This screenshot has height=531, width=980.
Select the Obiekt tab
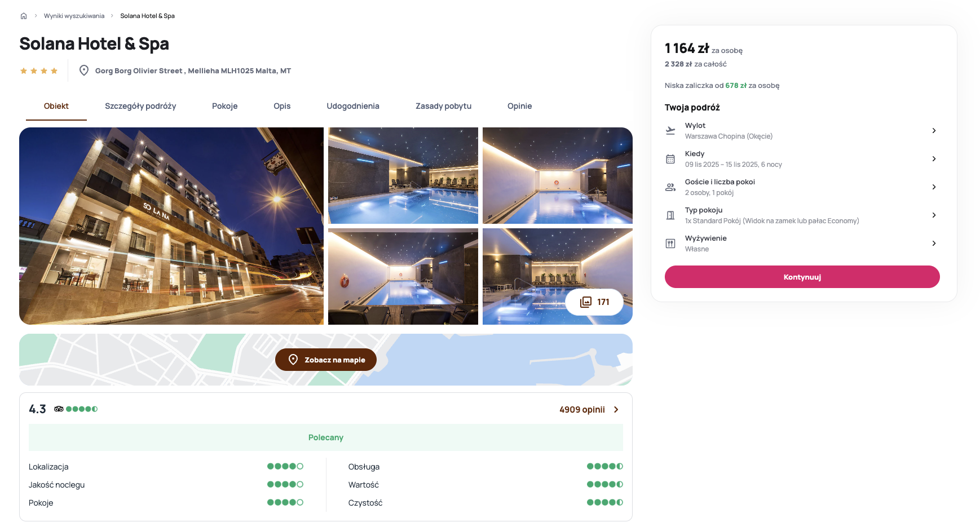click(56, 106)
